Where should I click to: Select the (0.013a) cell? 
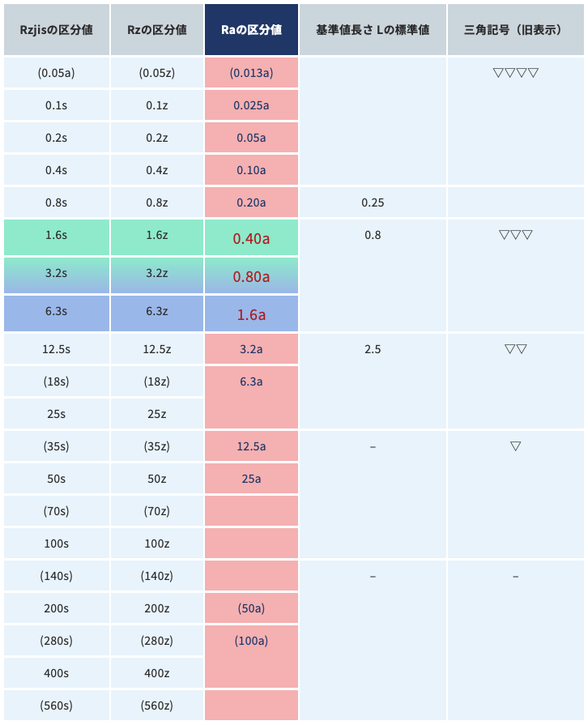(251, 73)
